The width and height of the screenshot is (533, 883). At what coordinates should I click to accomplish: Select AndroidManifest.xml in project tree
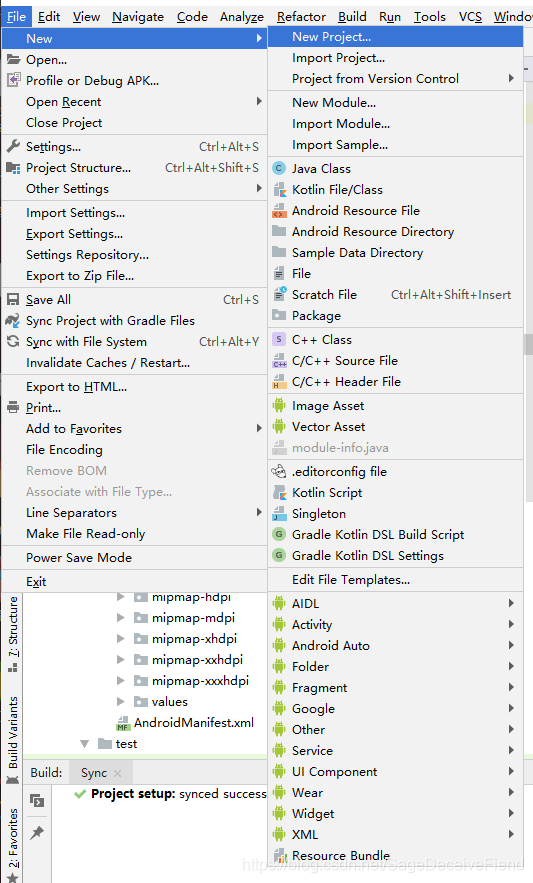(193, 723)
